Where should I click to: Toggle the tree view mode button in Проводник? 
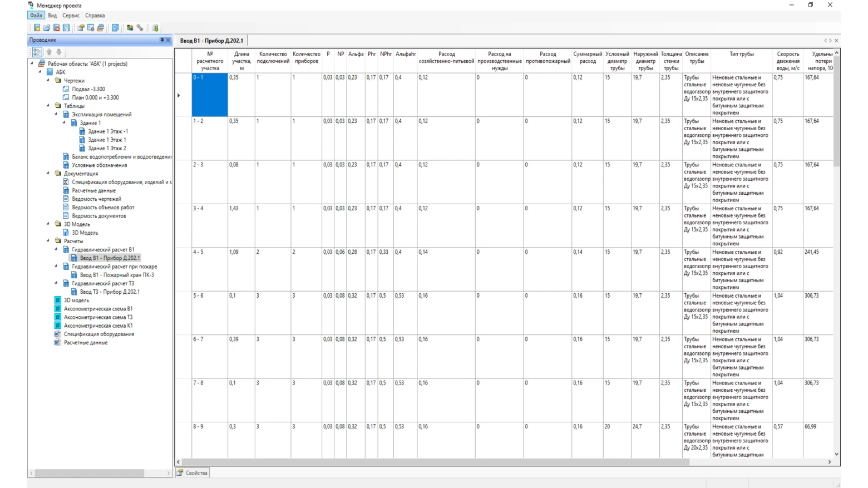(37, 52)
